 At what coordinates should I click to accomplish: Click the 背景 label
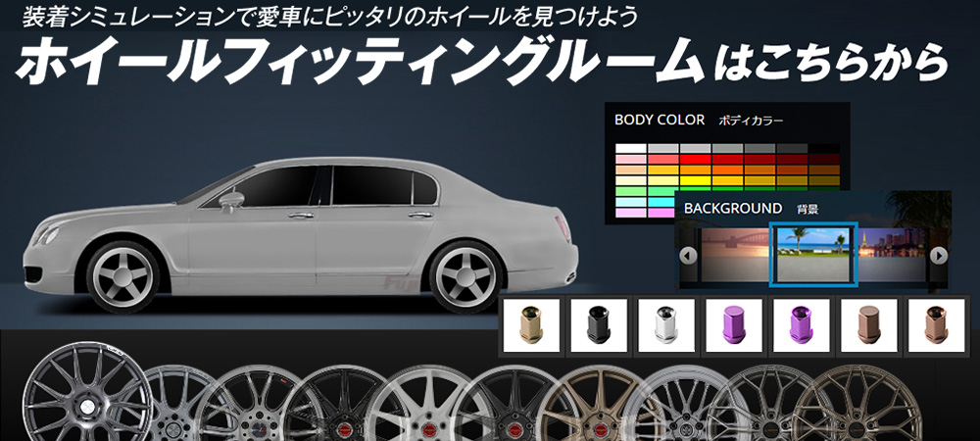pyautogui.click(x=807, y=210)
